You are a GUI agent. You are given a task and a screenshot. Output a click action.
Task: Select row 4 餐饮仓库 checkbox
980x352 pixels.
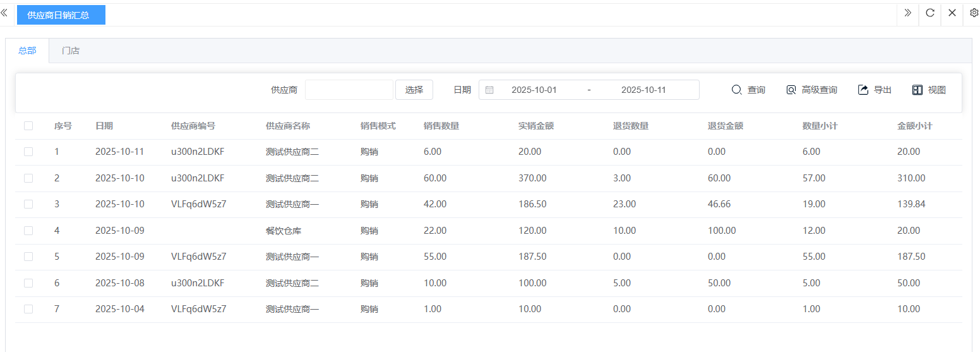point(28,231)
